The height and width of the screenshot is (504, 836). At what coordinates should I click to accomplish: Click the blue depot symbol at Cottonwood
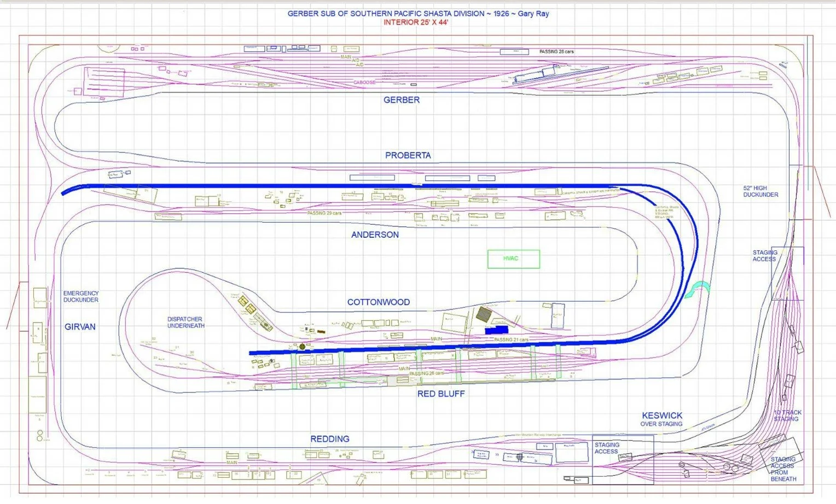[x=497, y=330]
